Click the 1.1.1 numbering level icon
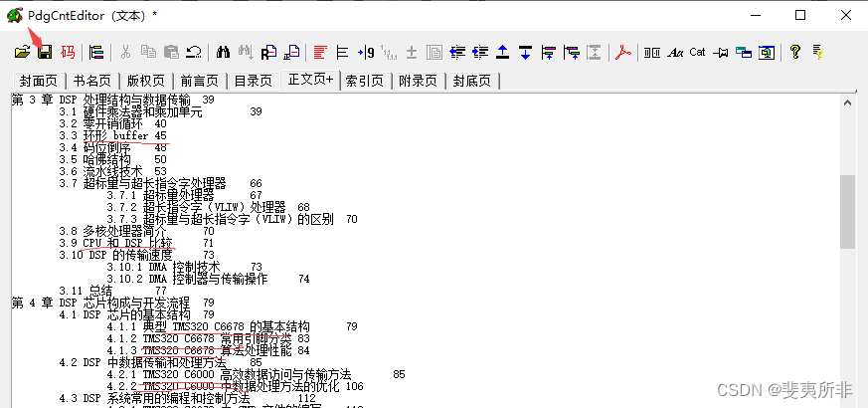The height and width of the screenshot is (408, 868). point(389,52)
